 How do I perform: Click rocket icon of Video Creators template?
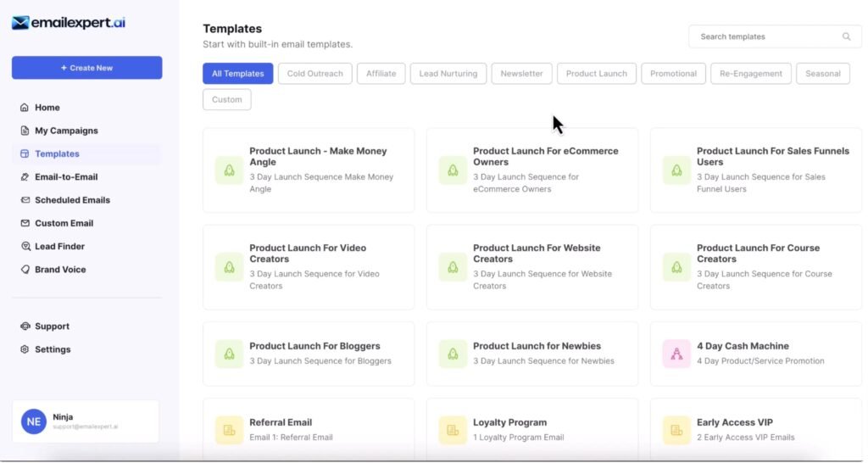pyautogui.click(x=229, y=267)
